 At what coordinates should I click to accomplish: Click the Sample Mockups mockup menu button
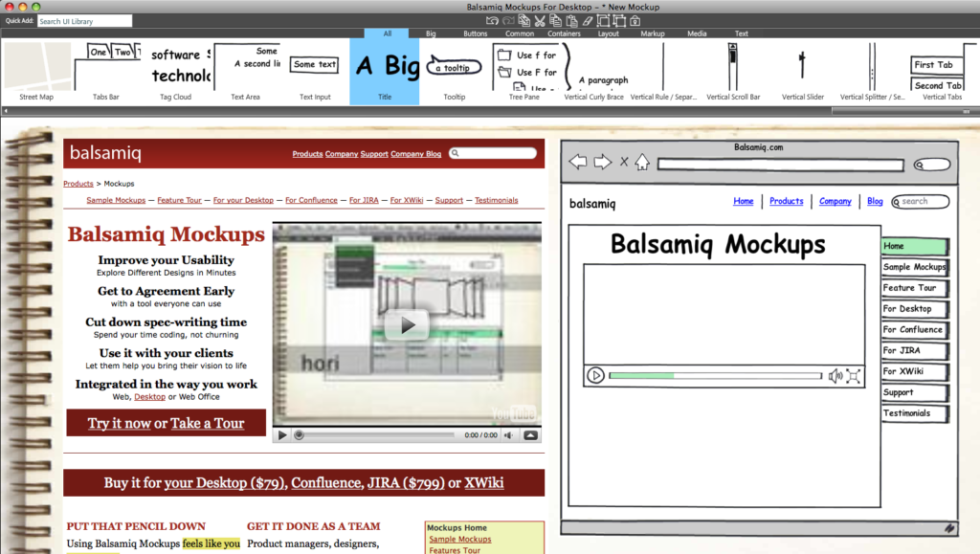[x=914, y=267]
